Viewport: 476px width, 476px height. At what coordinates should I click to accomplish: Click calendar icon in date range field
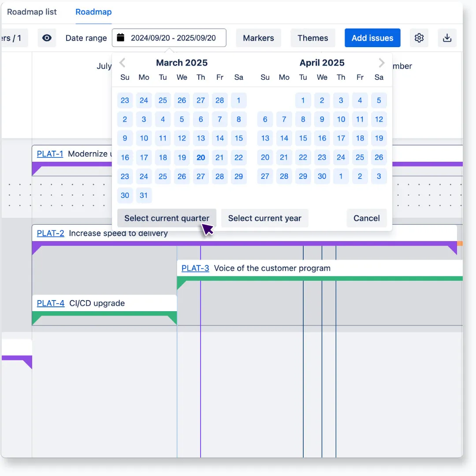(120, 38)
